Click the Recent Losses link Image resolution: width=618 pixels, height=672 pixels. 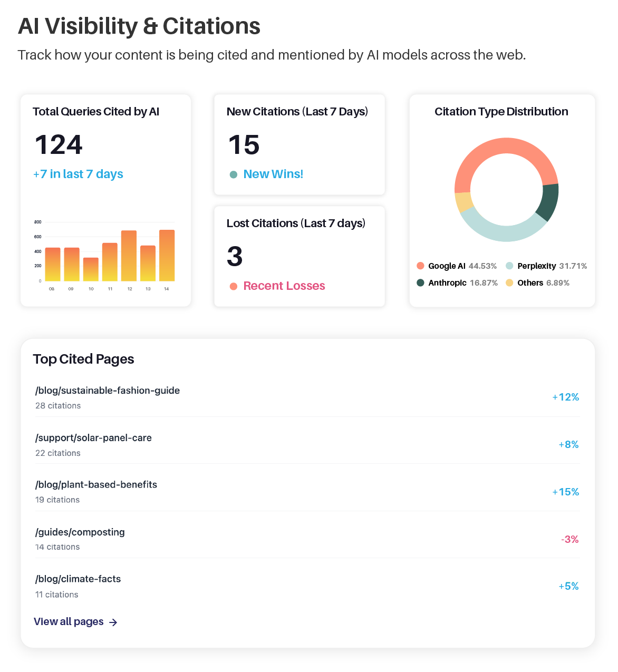284,286
